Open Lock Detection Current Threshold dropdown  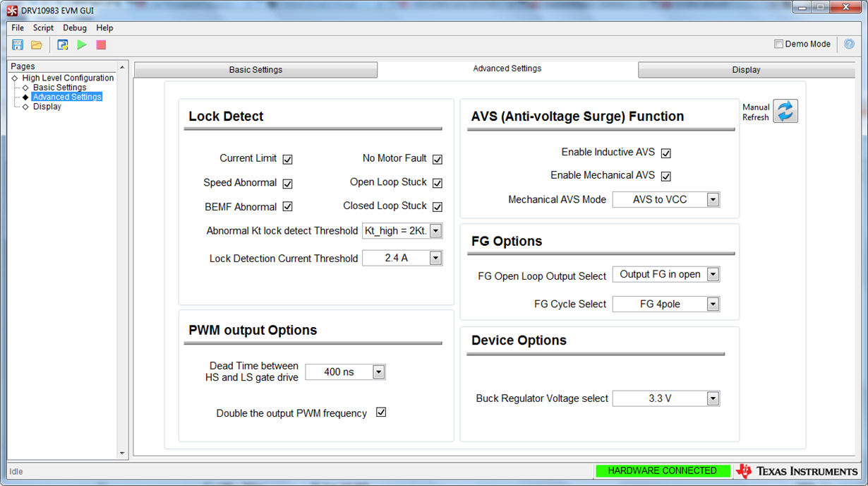coord(402,259)
